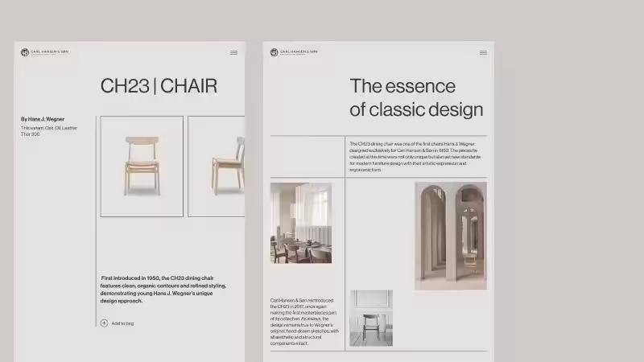Click Carl Hansen & Søn logo on right page
The image size is (644, 362).
pos(274,52)
